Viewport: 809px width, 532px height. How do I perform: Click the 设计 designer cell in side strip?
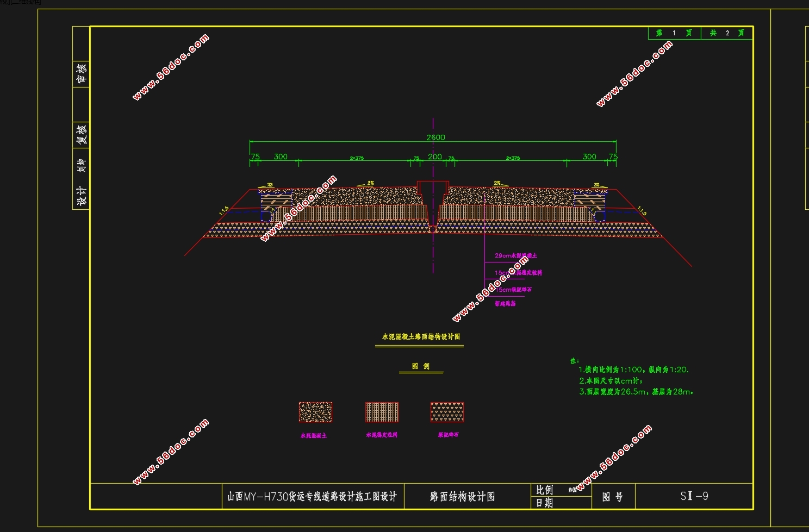click(81, 196)
